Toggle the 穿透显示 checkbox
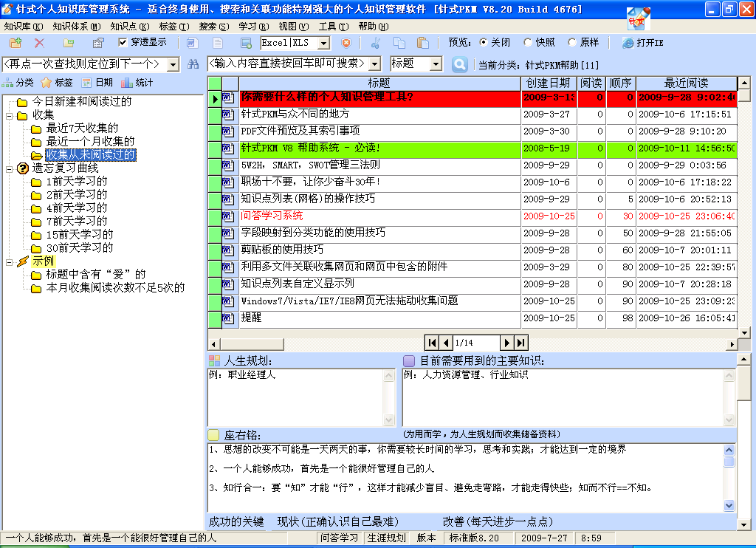This screenshot has width=756, height=548. coord(123,43)
